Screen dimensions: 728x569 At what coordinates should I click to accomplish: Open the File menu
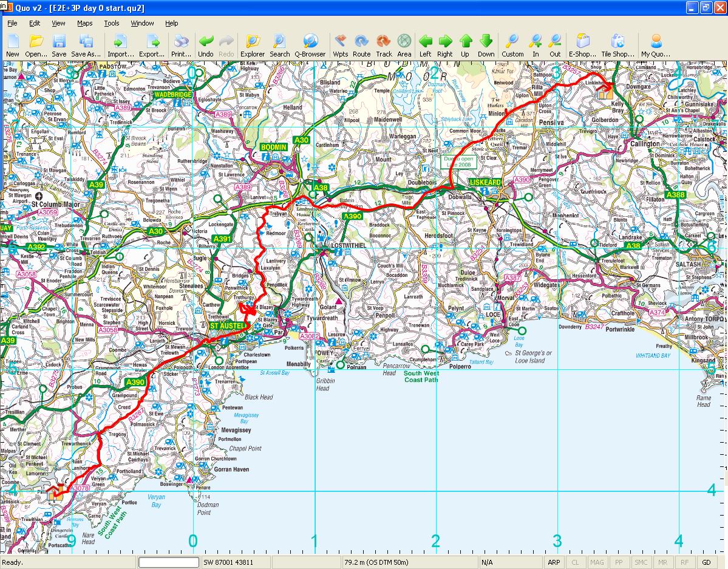point(12,23)
